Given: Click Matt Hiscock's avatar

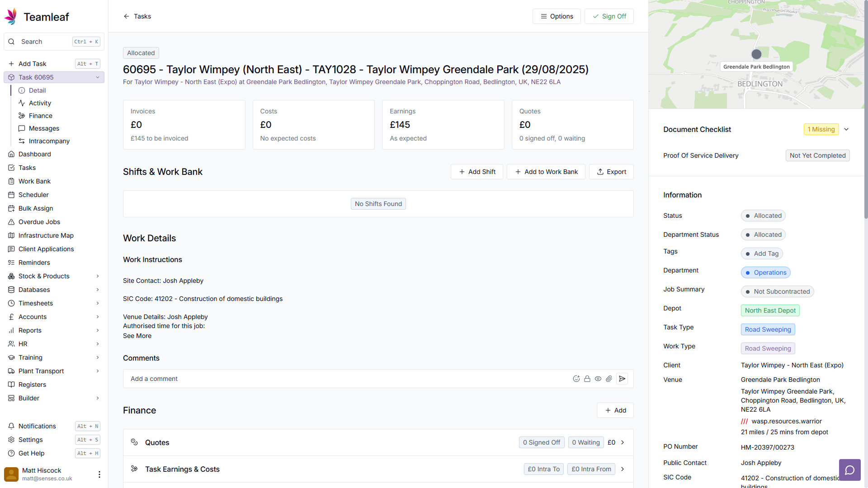Looking at the screenshot, I should coord(11,474).
